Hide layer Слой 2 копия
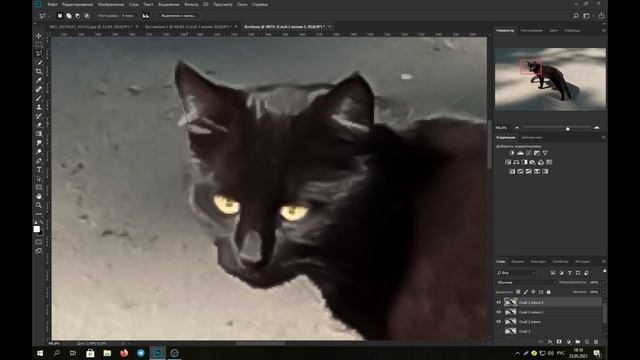 point(499,322)
